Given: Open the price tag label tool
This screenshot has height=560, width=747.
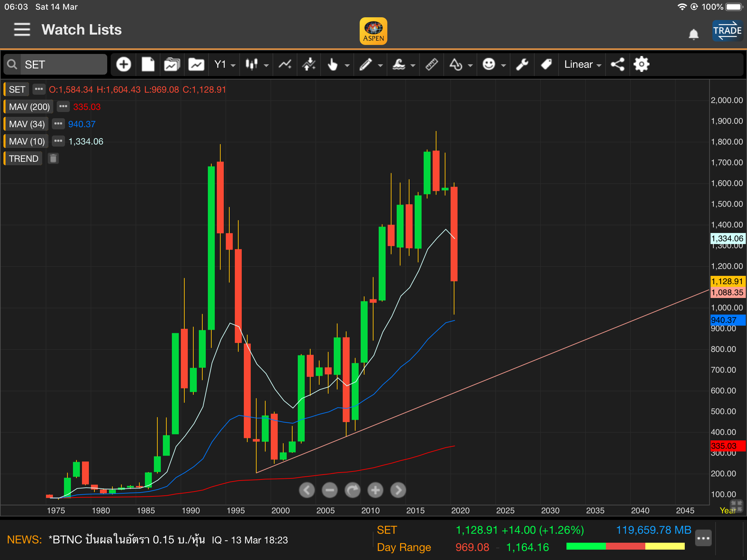Looking at the screenshot, I should [x=546, y=64].
